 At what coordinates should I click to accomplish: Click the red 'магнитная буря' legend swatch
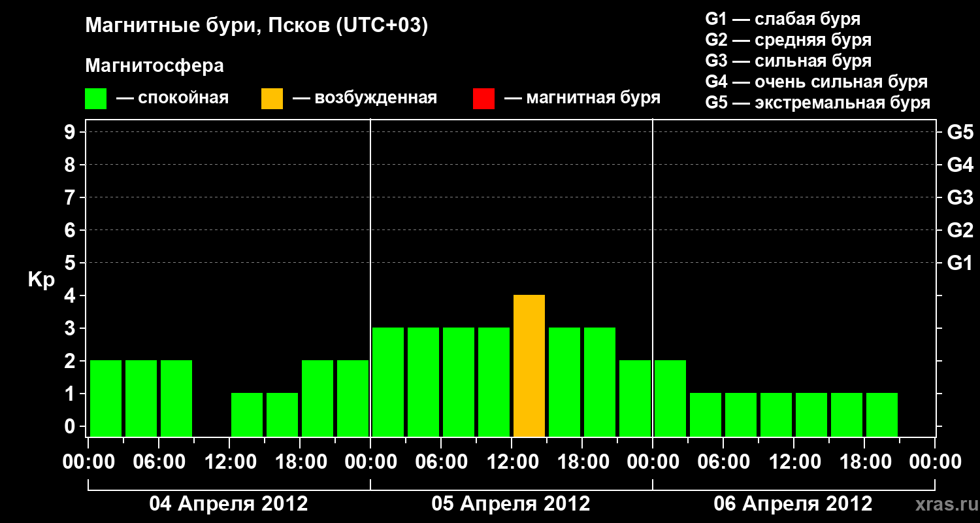[483, 99]
